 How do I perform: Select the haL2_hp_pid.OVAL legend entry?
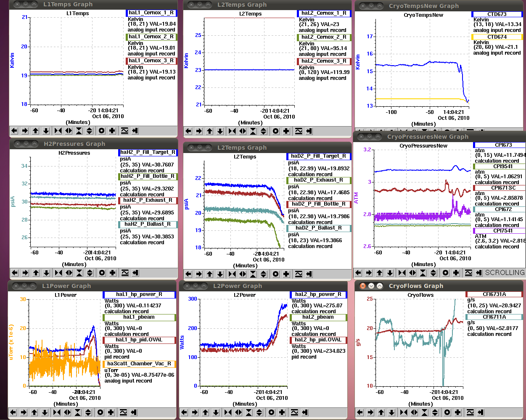point(319,340)
